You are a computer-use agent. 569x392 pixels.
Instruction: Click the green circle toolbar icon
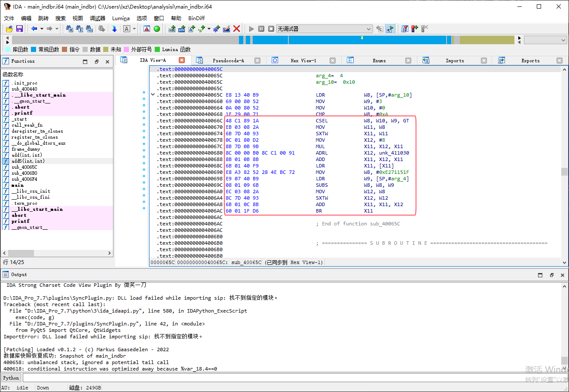[157, 29]
